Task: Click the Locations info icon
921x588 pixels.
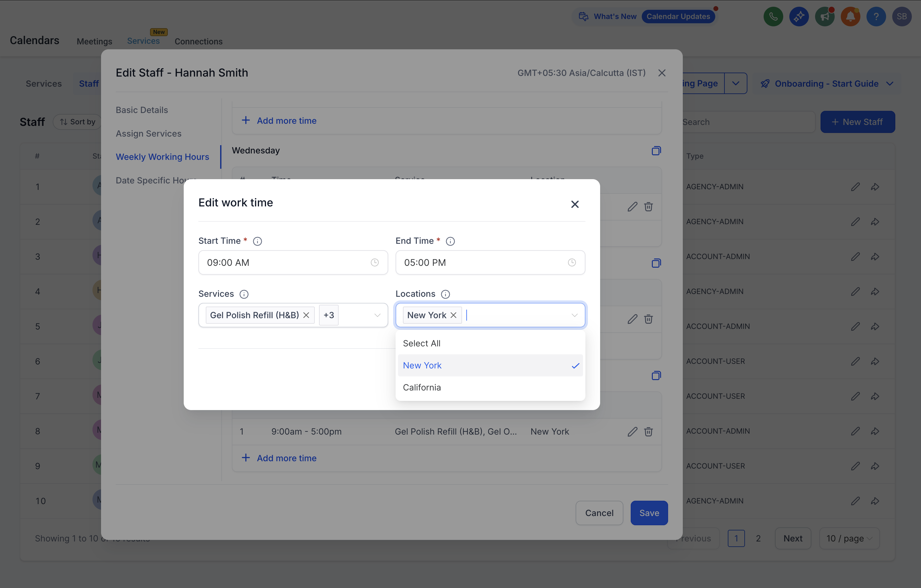Action: point(445,294)
